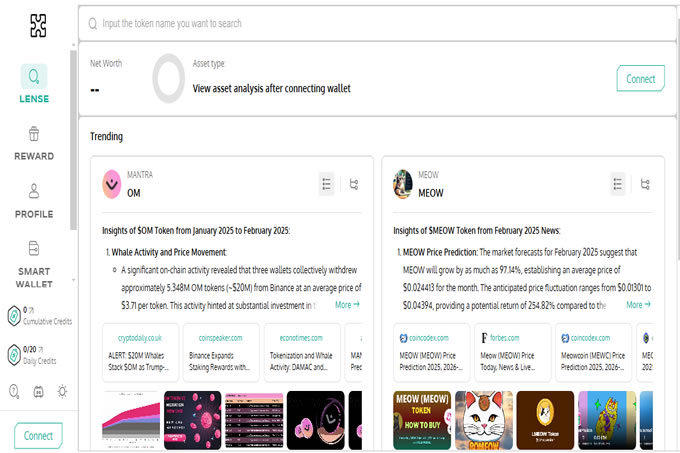Open MEOW Token How To Buy thumbnail
680x453 pixels.
pos(422,420)
